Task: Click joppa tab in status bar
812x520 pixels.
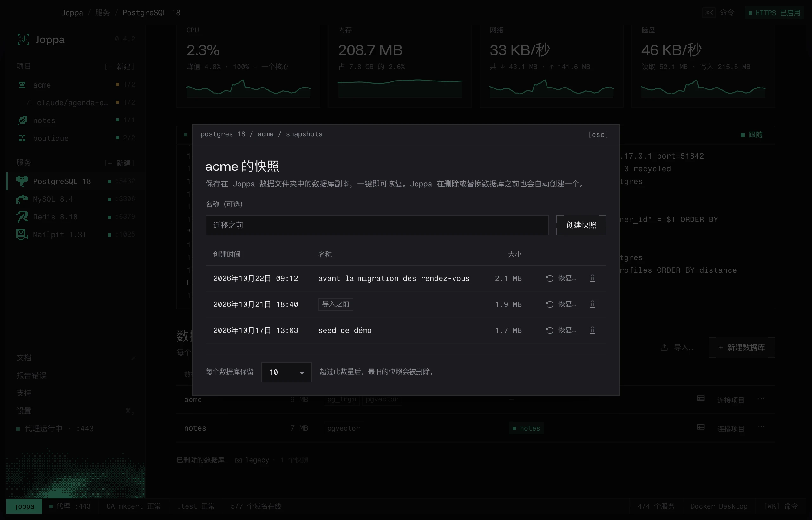Action: pyautogui.click(x=24, y=506)
